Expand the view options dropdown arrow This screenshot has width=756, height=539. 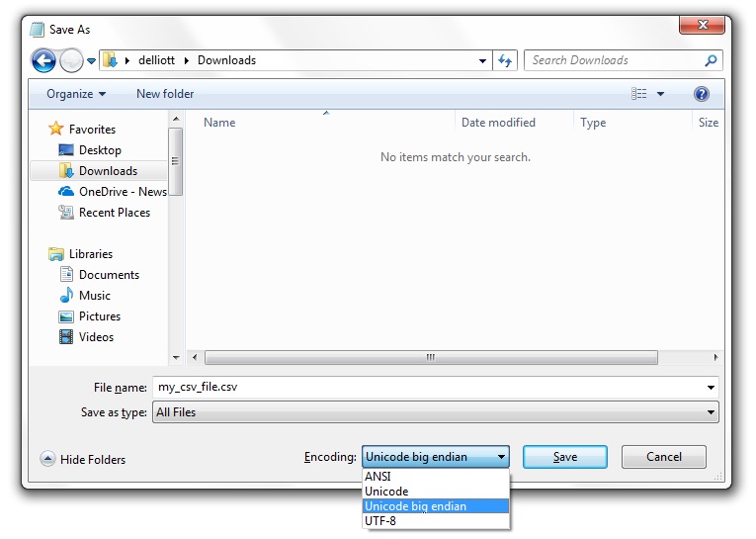point(661,94)
